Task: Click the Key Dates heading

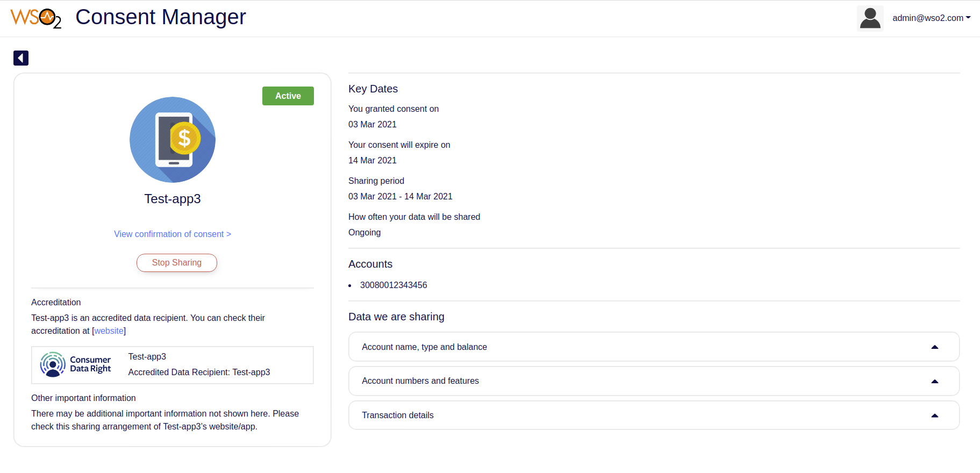Action: pyautogui.click(x=373, y=89)
